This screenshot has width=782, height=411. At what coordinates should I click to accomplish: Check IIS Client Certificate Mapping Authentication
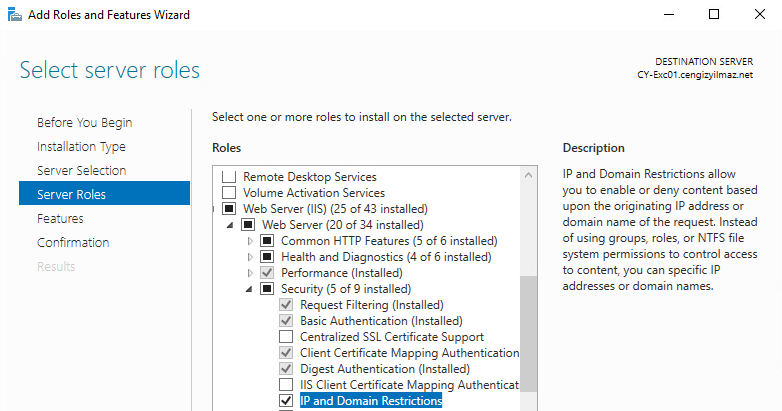tap(286, 385)
